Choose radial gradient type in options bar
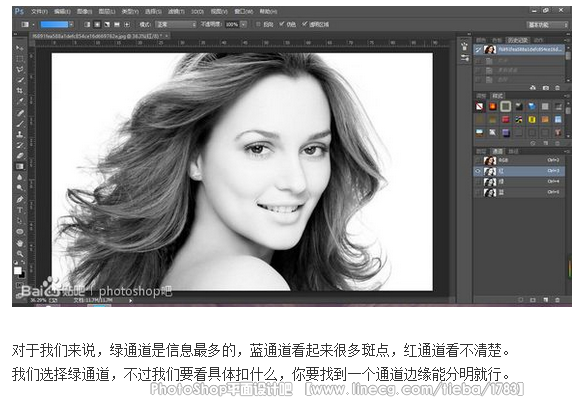 click(x=97, y=25)
